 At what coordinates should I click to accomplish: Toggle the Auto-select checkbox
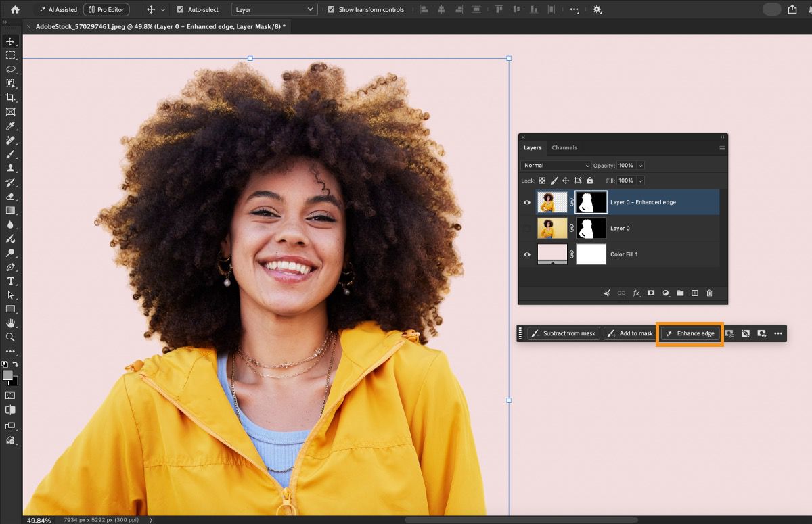[180, 9]
